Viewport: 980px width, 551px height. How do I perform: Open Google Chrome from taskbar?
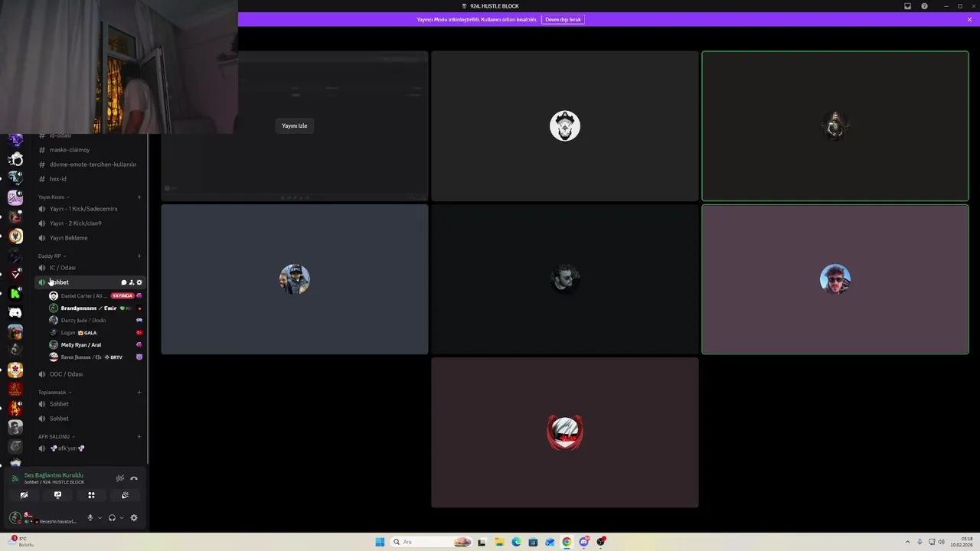(567, 542)
